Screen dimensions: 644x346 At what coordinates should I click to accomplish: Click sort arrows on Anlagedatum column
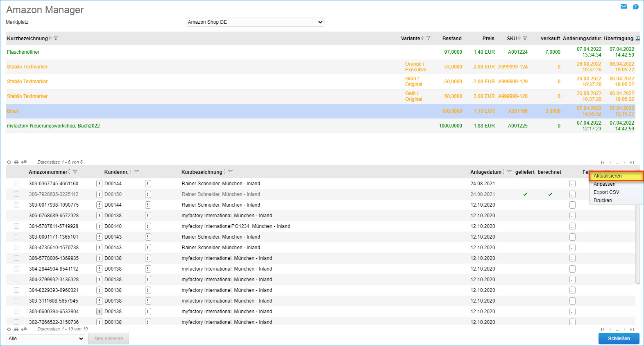[x=504, y=172]
